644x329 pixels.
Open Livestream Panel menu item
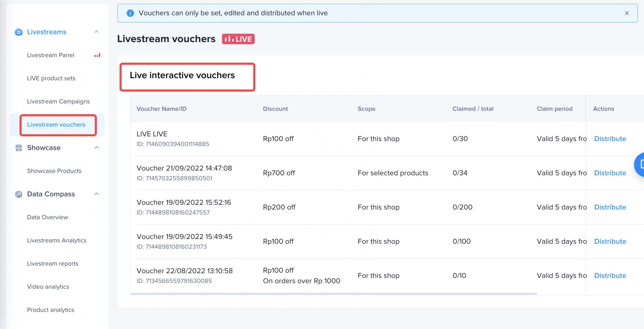[51, 55]
